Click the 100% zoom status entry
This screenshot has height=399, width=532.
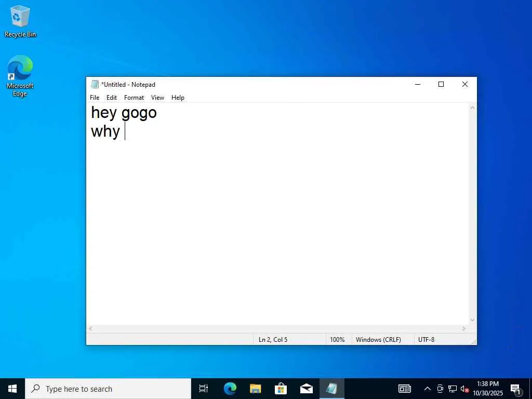point(337,340)
